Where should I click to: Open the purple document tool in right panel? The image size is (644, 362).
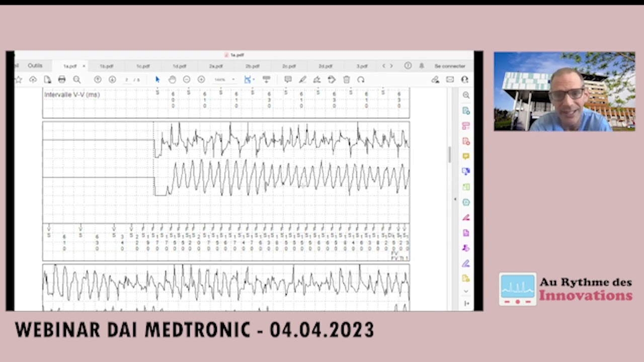coord(466,233)
